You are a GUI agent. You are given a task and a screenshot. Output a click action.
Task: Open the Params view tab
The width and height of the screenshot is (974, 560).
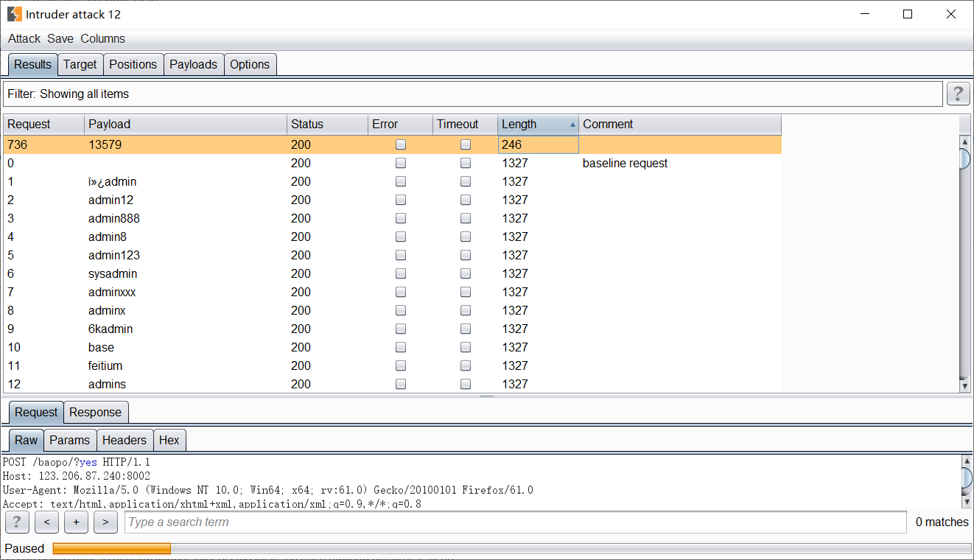click(70, 440)
